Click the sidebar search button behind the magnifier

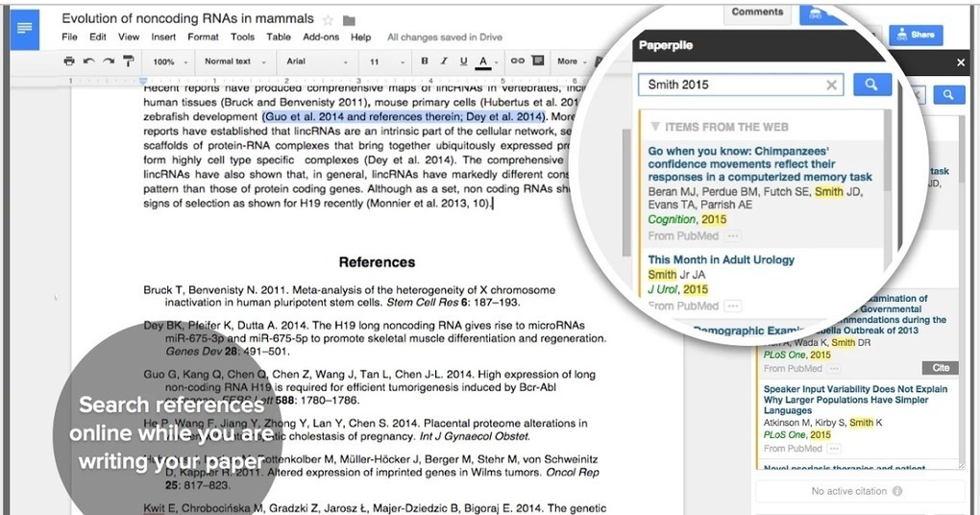(x=948, y=94)
